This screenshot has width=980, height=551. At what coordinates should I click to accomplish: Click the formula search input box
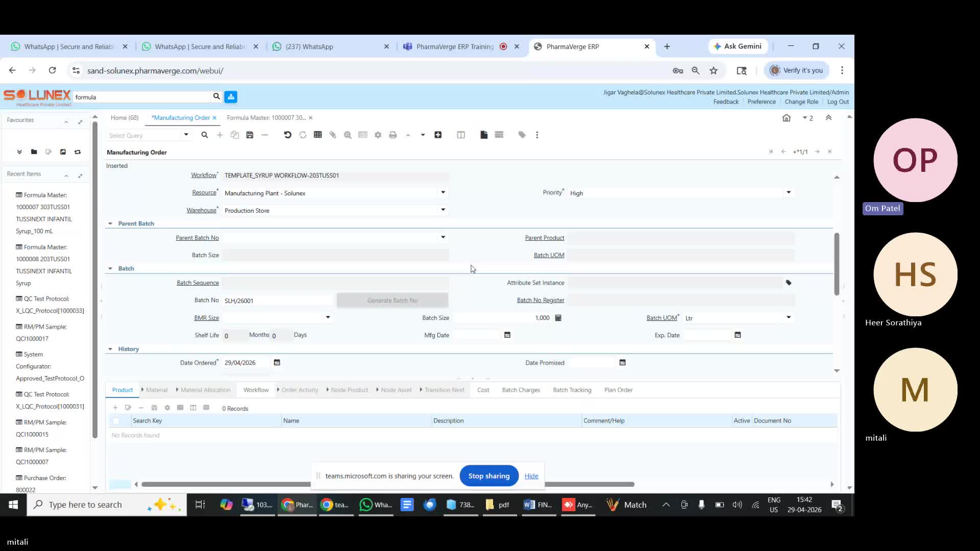142,97
